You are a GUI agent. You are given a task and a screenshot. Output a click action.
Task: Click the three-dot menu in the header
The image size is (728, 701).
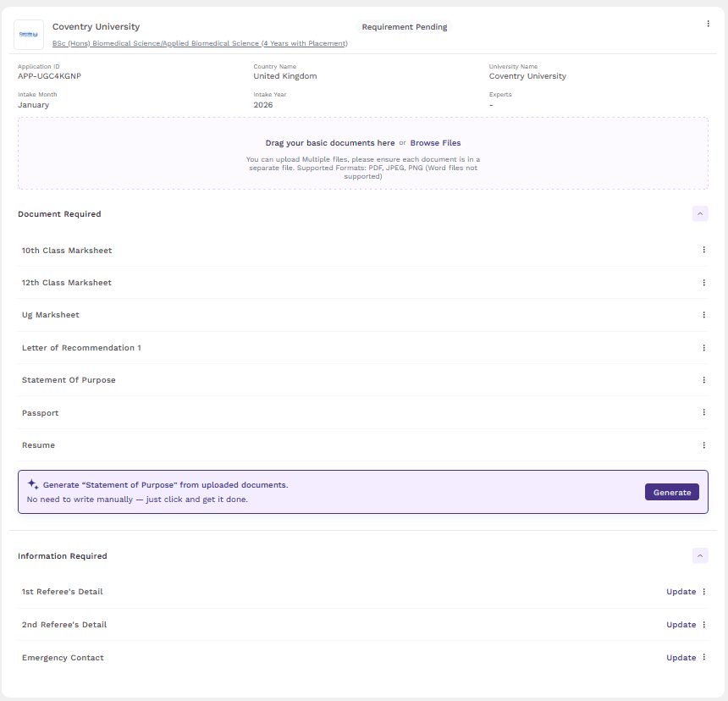pyautogui.click(x=708, y=24)
